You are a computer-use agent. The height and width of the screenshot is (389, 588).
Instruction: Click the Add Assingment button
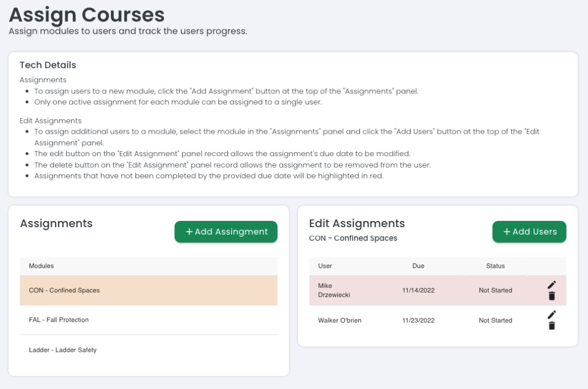click(226, 232)
